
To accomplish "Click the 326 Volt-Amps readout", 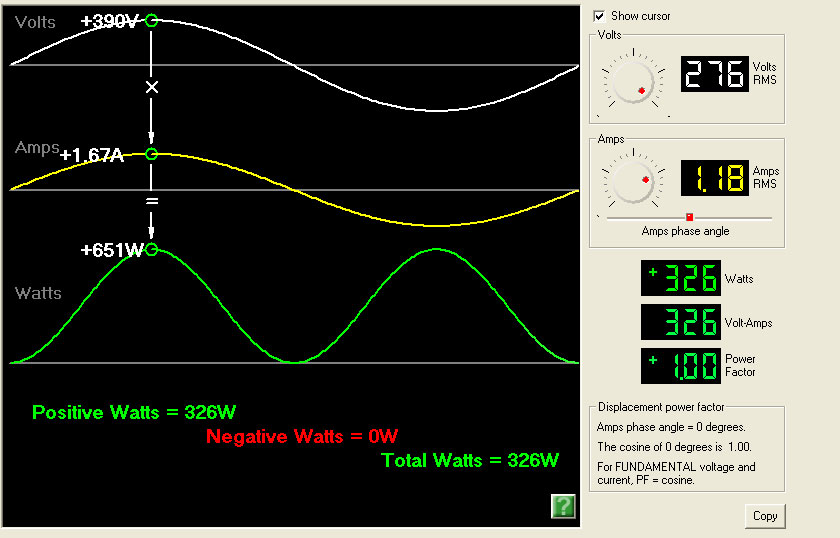I will pyautogui.click(x=681, y=322).
